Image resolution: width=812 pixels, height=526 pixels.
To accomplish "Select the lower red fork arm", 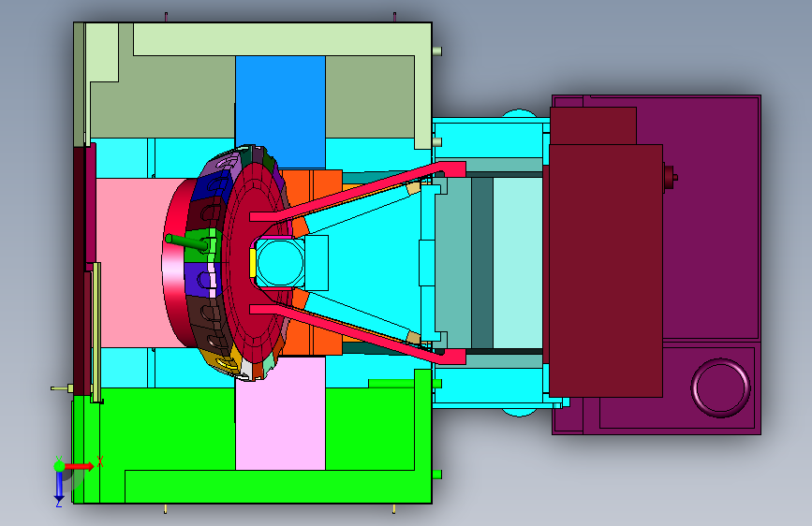I will pos(358,335).
